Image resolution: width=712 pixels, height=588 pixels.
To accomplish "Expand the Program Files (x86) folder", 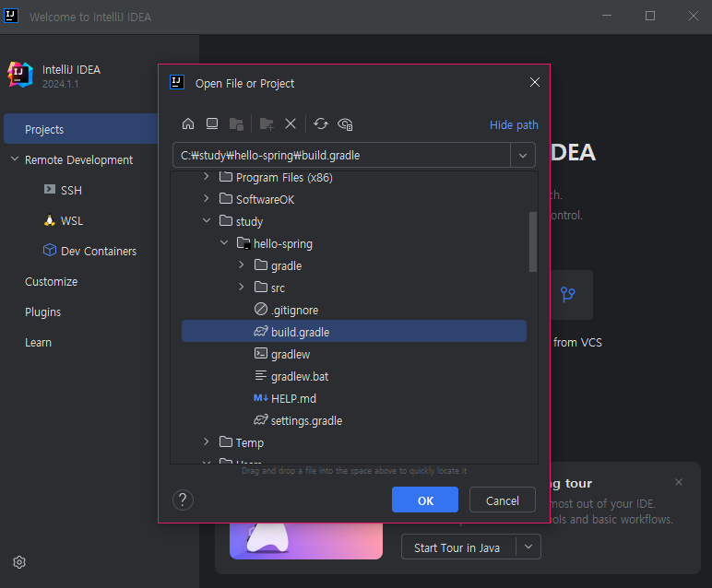I will click(x=207, y=176).
